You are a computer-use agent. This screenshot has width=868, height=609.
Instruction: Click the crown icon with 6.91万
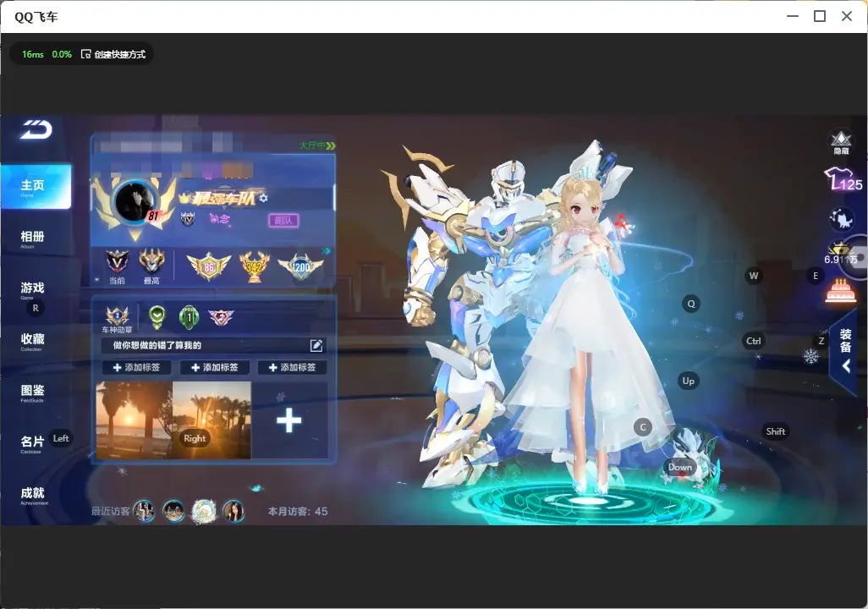coord(841,254)
